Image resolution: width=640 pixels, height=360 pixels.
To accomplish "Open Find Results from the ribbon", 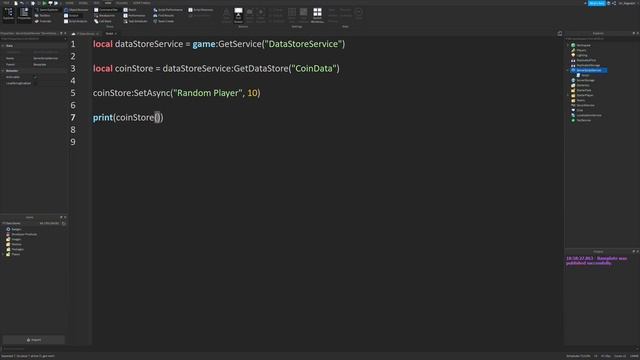I will (x=164, y=16).
